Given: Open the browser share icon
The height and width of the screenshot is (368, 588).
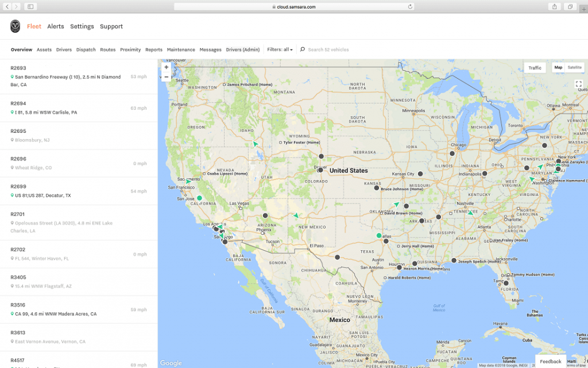Looking at the screenshot, I should (554, 6).
